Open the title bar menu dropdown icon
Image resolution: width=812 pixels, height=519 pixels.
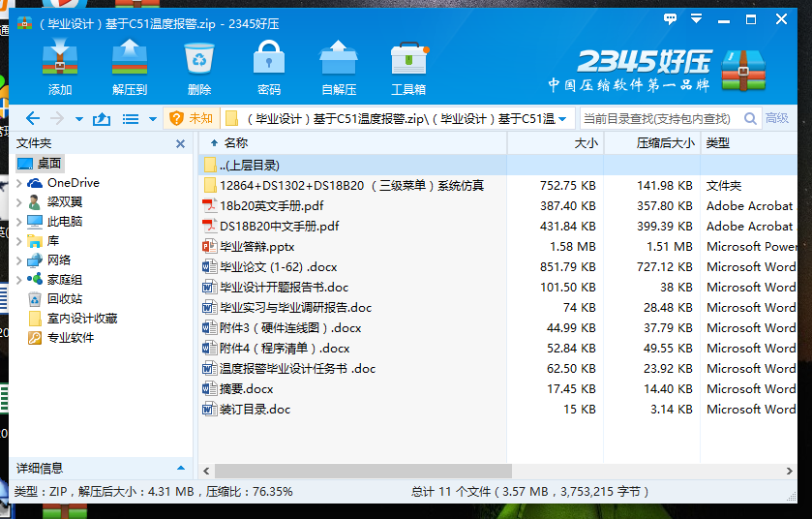click(x=697, y=19)
